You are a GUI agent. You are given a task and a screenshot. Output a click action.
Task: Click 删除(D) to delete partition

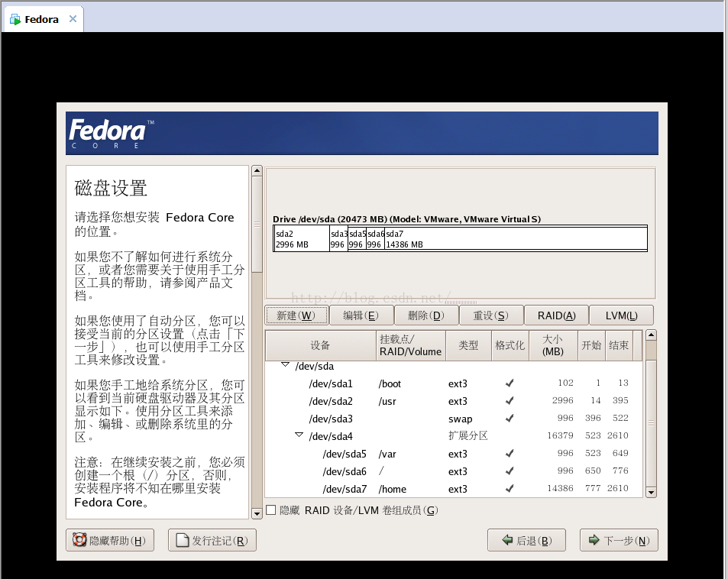coord(425,315)
